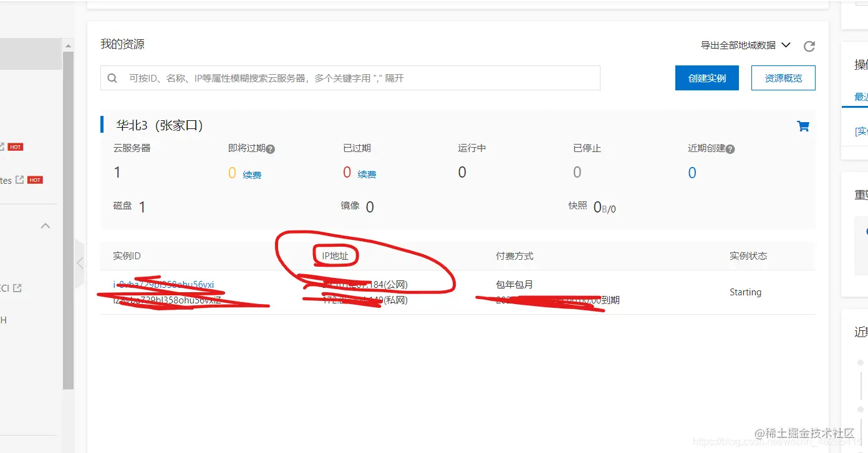This screenshot has height=453, width=868.
Task: Click the search magnifier icon in the search bar
Action: pos(112,77)
